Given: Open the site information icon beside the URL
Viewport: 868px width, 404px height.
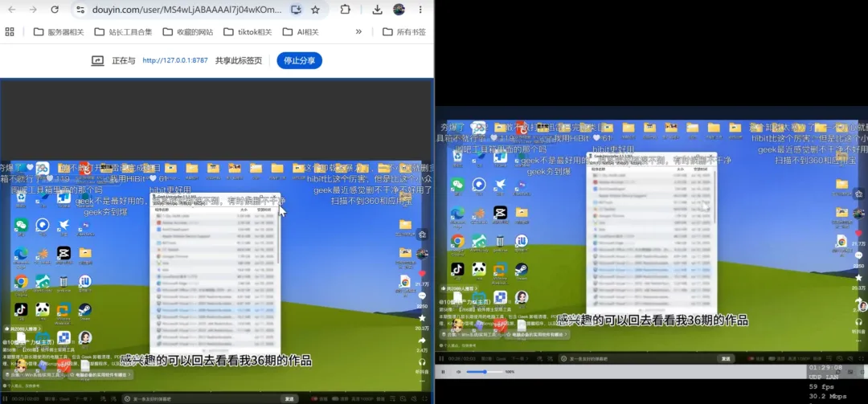Looking at the screenshot, I should pyautogui.click(x=80, y=10).
